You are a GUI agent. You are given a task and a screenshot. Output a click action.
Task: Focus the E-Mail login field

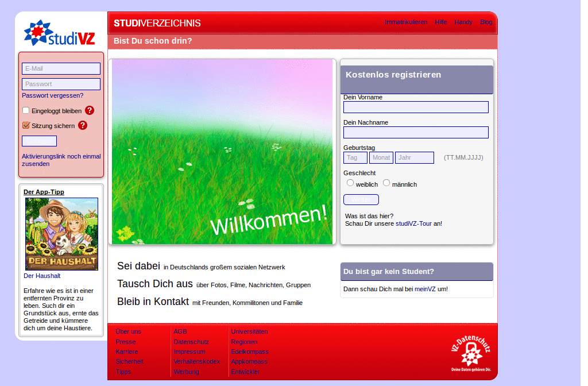61,69
